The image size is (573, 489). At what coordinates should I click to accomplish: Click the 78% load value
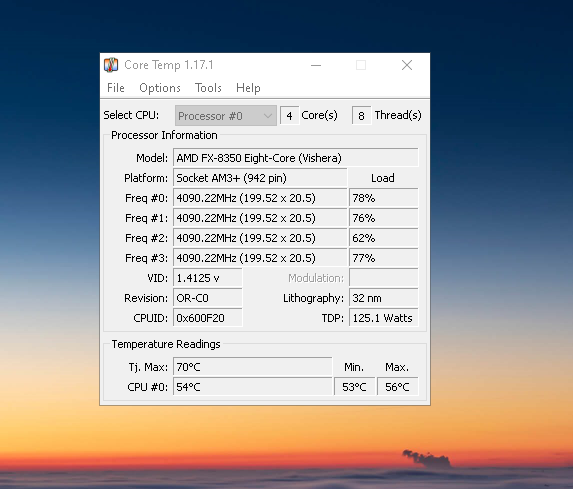click(x=384, y=198)
